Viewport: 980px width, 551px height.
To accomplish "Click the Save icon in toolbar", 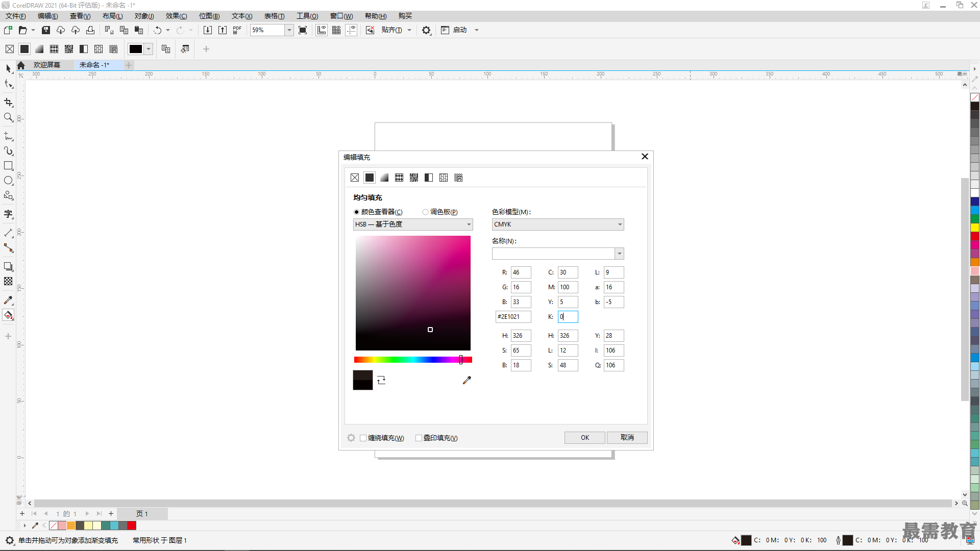I will pyautogui.click(x=46, y=30).
